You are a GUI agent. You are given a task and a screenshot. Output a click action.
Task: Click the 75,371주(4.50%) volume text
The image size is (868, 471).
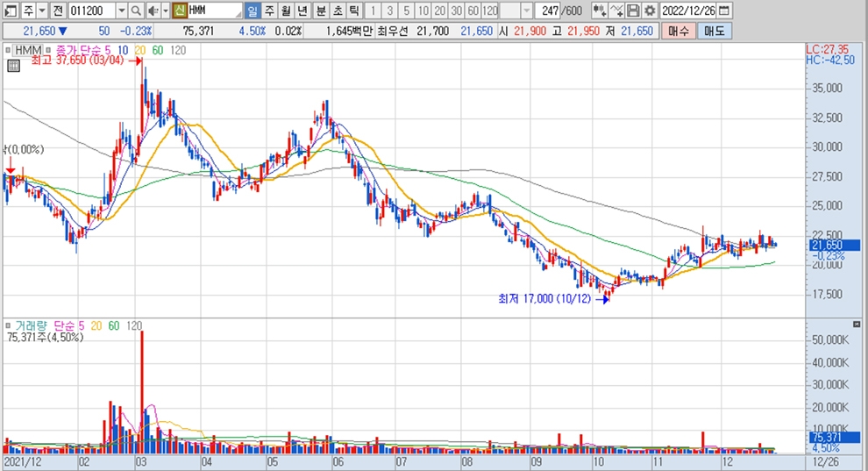click(x=46, y=337)
